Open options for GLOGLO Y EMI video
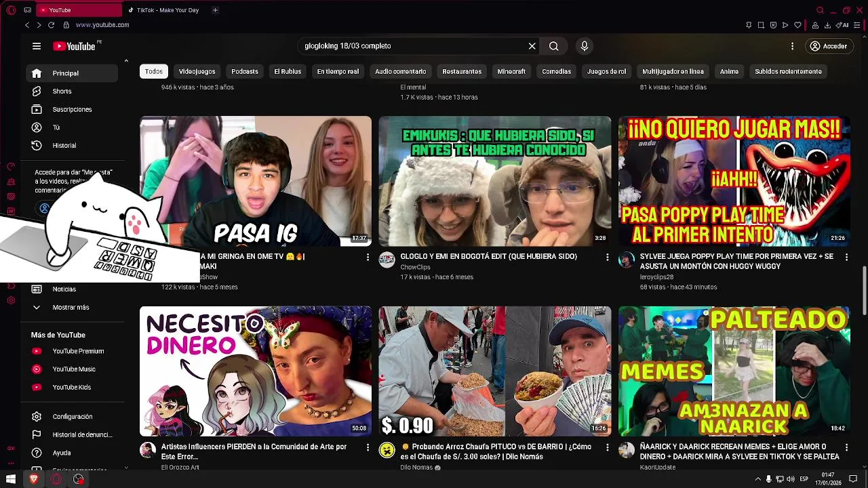868x488 pixels. pyautogui.click(x=607, y=258)
